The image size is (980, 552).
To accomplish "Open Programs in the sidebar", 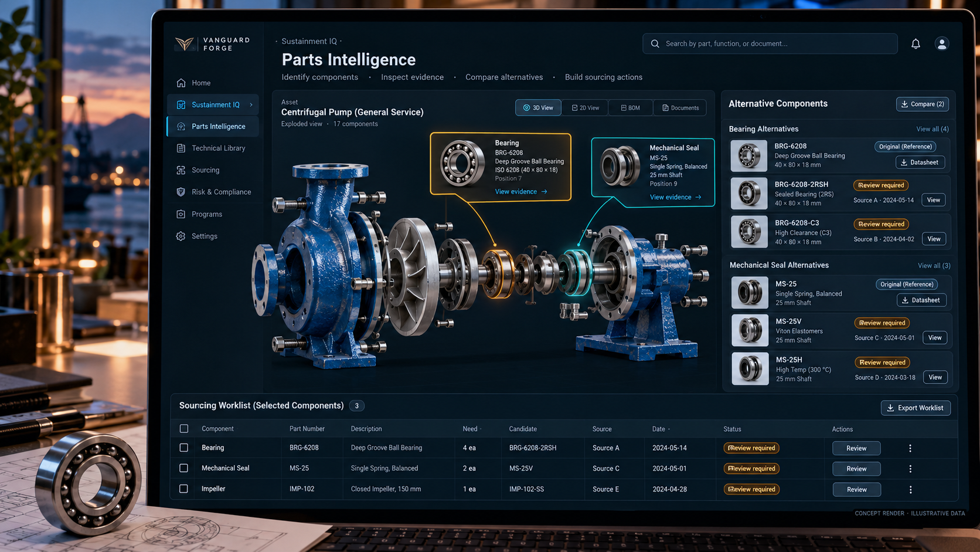I will pyautogui.click(x=213, y=214).
